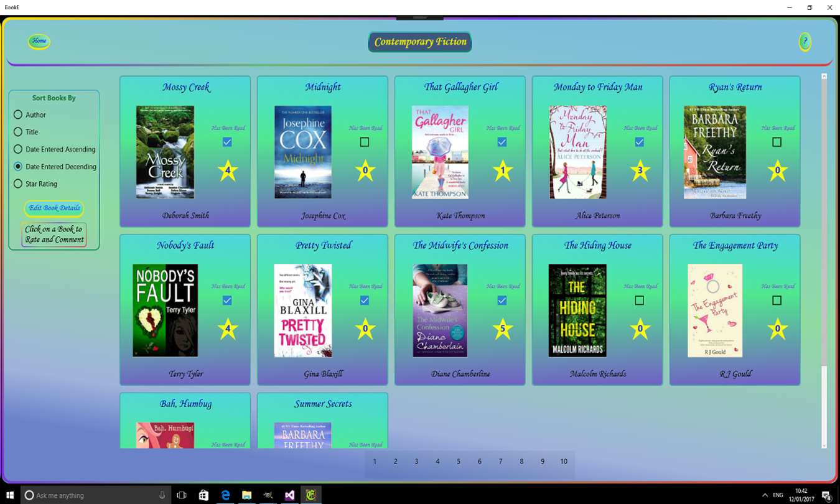840x504 pixels.
Task: Go to page 4
Action: pos(437,462)
